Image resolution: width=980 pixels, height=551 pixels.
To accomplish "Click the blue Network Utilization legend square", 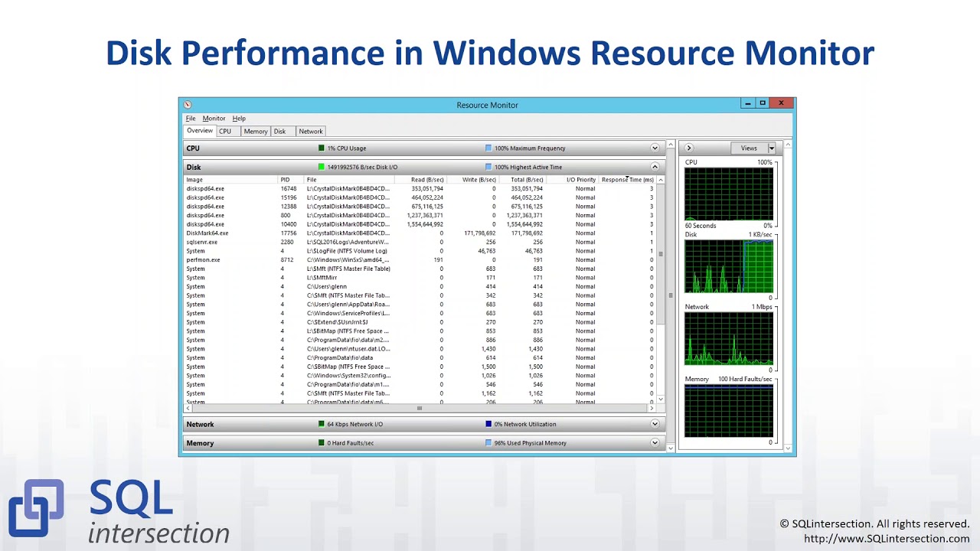I will click(488, 424).
